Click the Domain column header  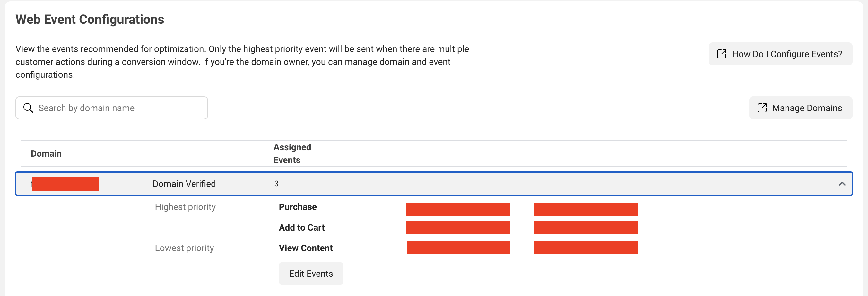[46, 154]
